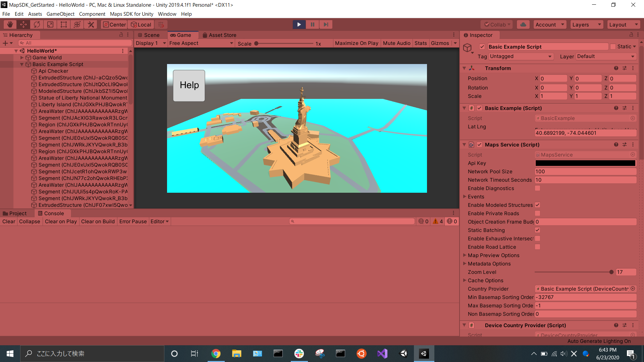Viewport: 644px width, 362px height.
Task: Select the Hand tool in toolbar
Action: 10,24
